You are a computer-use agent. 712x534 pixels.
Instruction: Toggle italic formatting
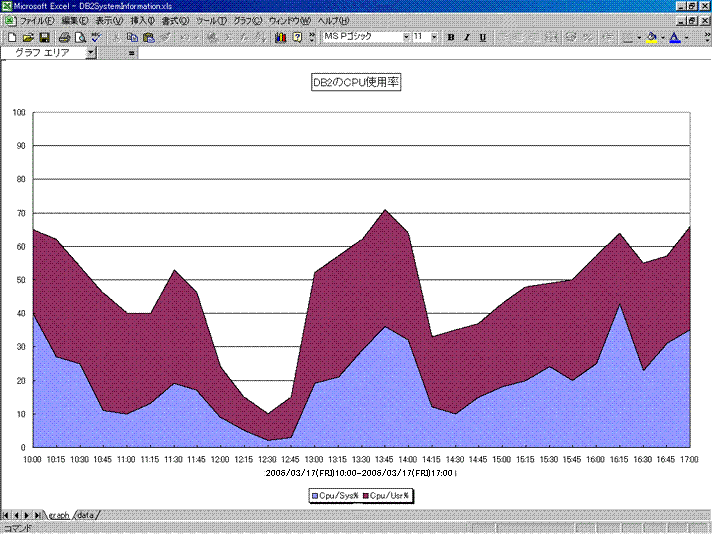467,38
